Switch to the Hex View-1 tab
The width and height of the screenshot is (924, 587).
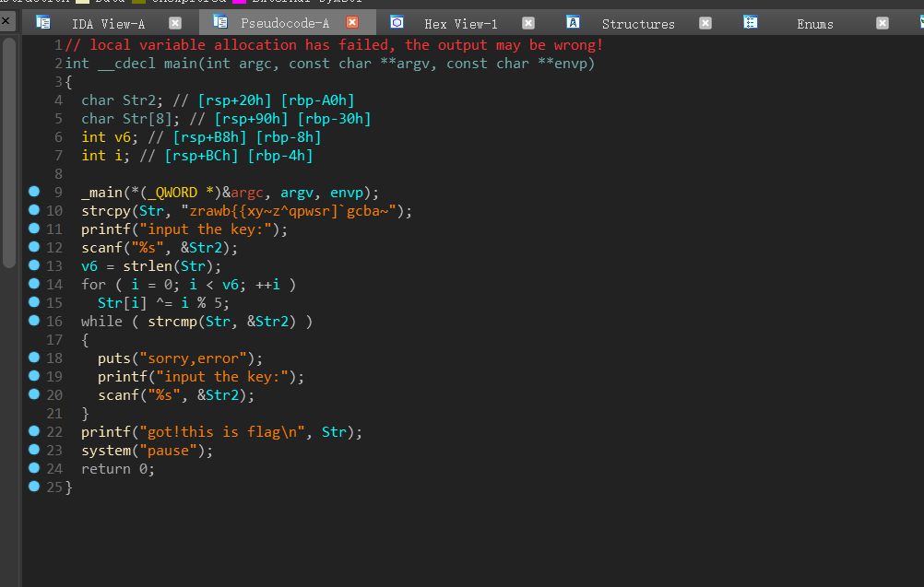point(460,23)
